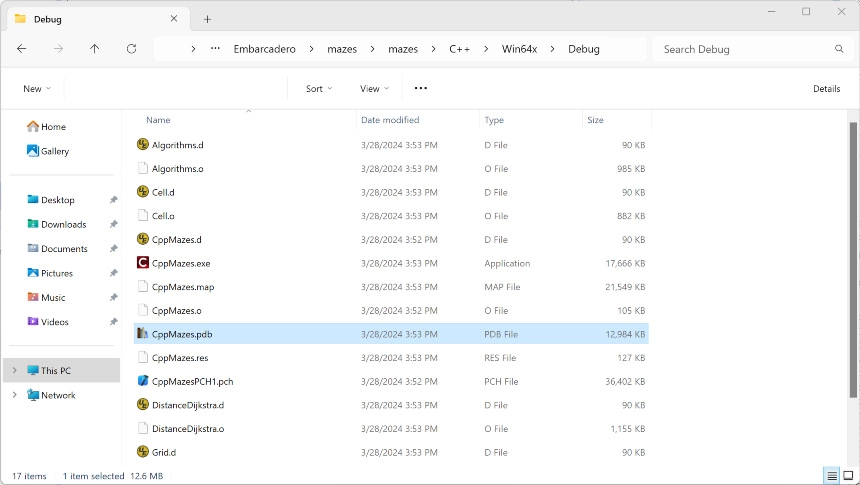Viewport: 860px width, 485px height.
Task: Open Gallery in the sidebar
Action: click(55, 151)
